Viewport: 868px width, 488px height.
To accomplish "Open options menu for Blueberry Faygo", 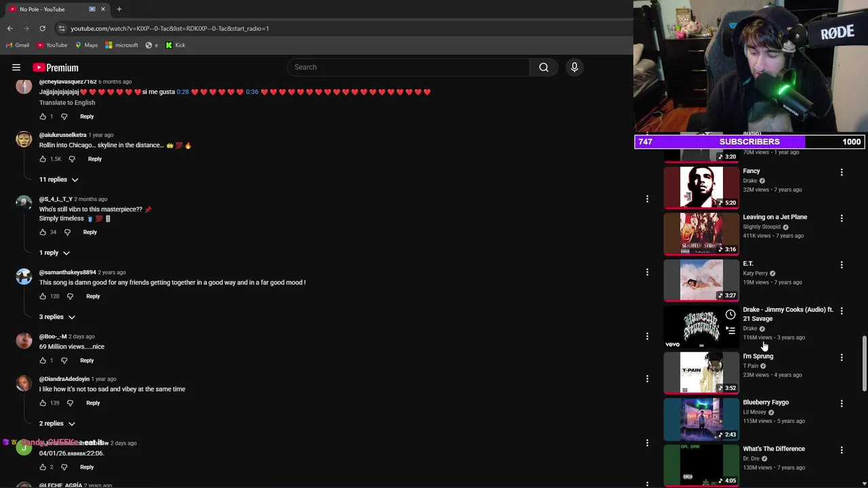I will (x=842, y=403).
